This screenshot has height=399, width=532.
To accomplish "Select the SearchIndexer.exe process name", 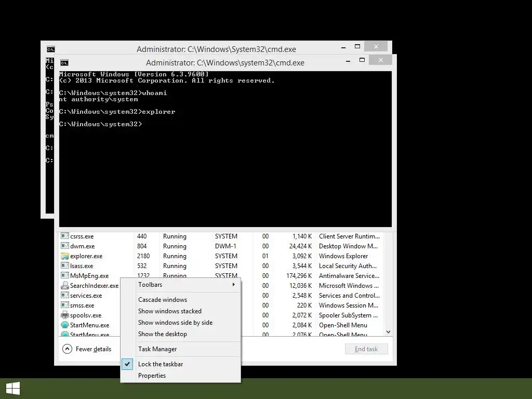I will pyautogui.click(x=95, y=286).
